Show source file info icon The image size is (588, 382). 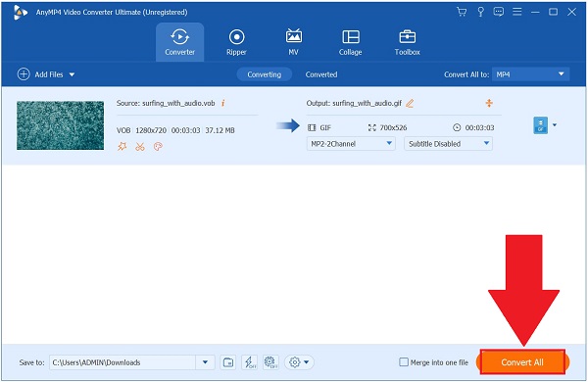coord(222,103)
